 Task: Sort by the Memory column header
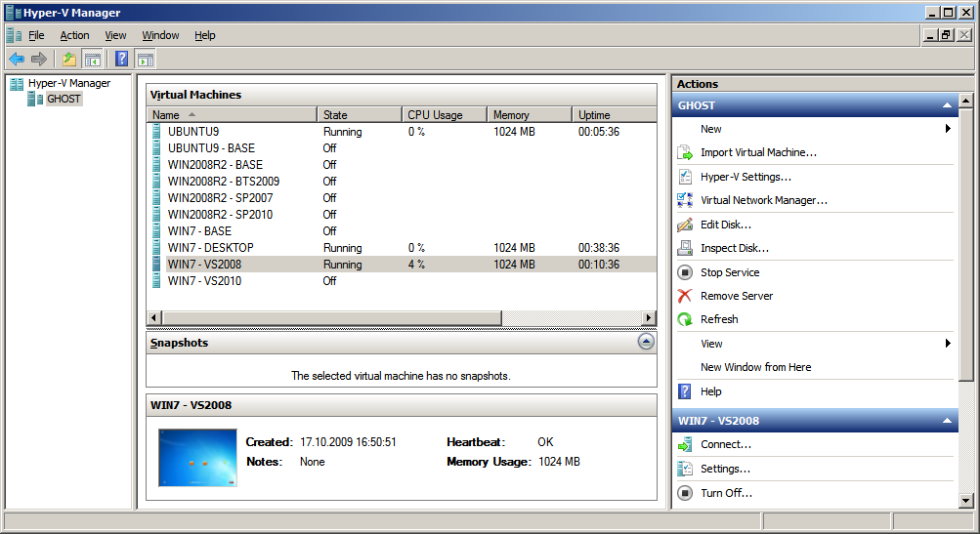530,115
